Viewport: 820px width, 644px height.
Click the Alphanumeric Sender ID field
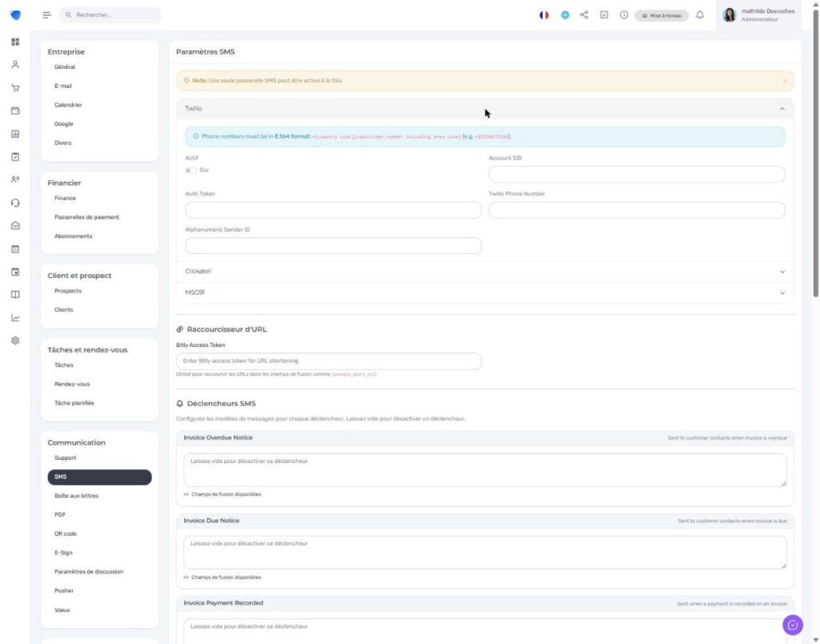pyautogui.click(x=333, y=246)
